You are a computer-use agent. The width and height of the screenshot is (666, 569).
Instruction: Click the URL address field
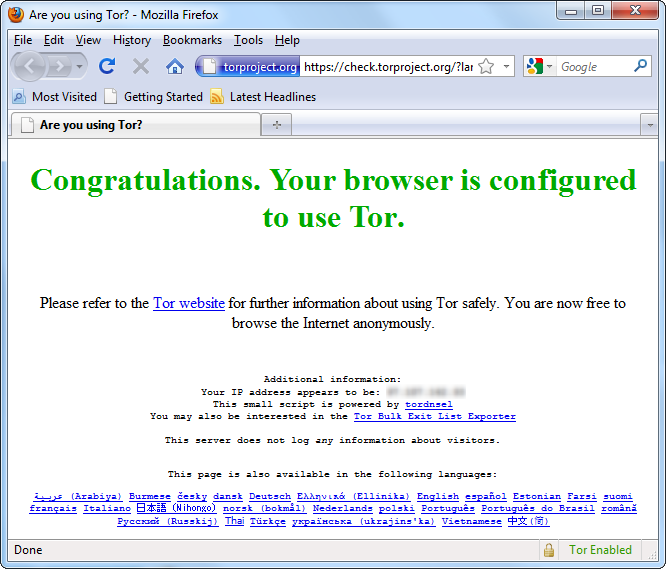point(388,67)
